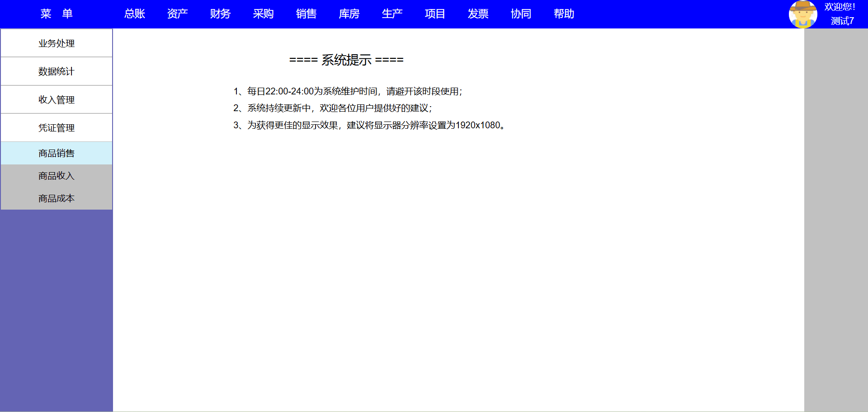Open the 采购 menu item
Viewport: 868px width, 412px height.
pyautogui.click(x=263, y=14)
